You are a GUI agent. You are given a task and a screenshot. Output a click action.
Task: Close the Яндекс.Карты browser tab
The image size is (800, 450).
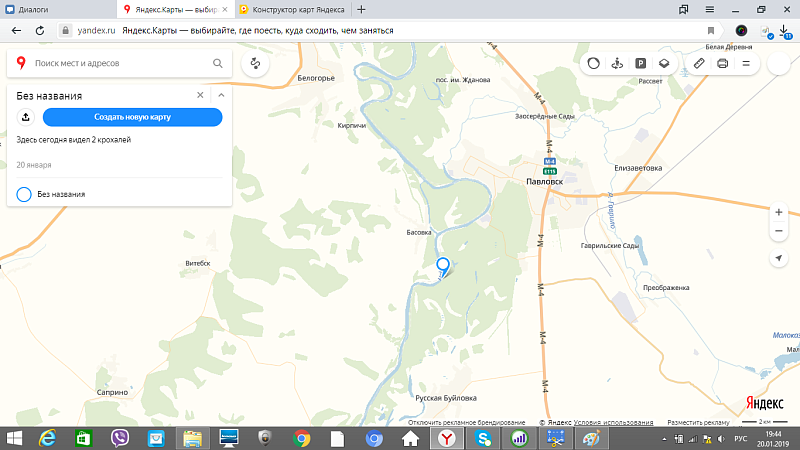(225, 9)
